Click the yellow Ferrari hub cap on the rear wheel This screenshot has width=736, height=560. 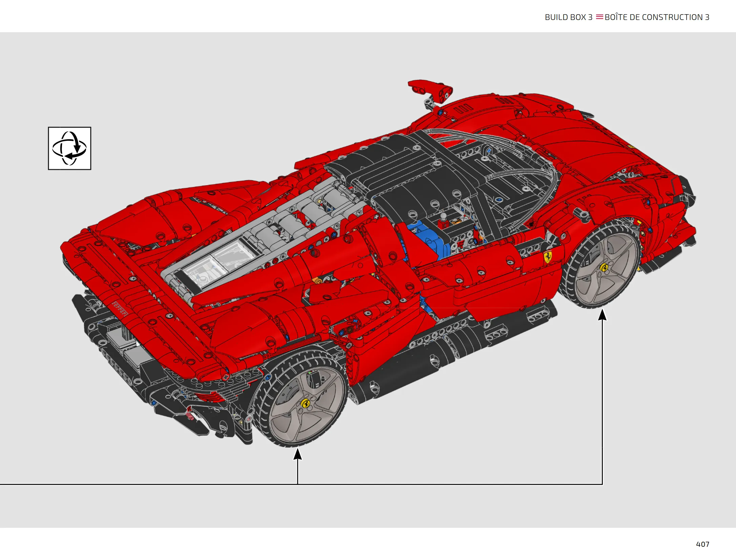click(x=306, y=403)
